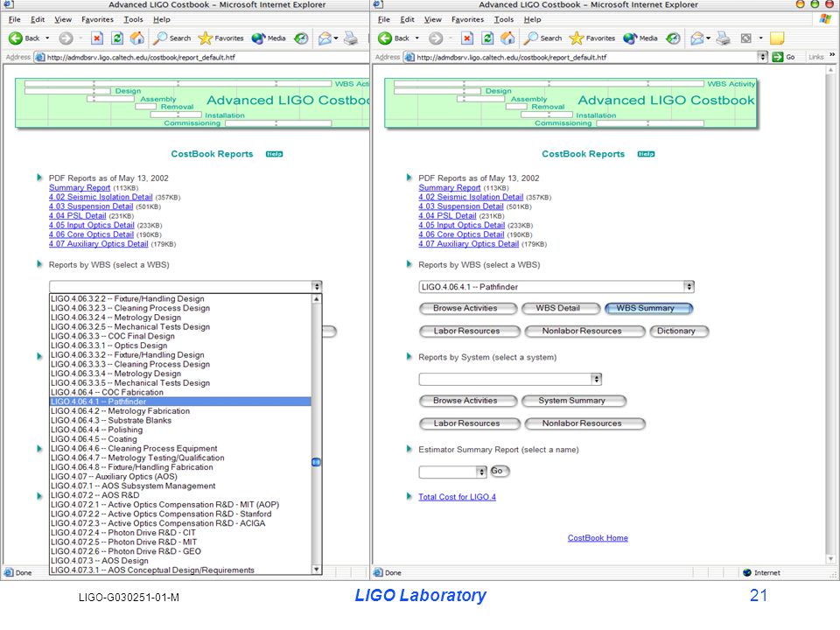The width and height of the screenshot is (840, 630).
Task: Open address bar dropdown in right window
Action: pos(763,57)
